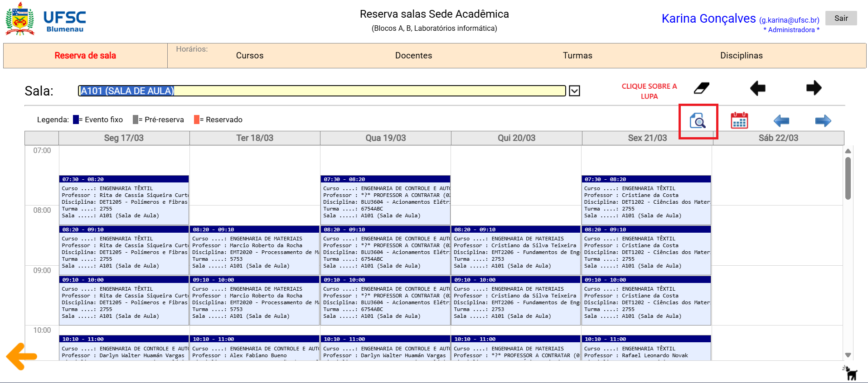Click the dog icon in bottom corner
This screenshot has height=383, width=868.
coord(850,373)
